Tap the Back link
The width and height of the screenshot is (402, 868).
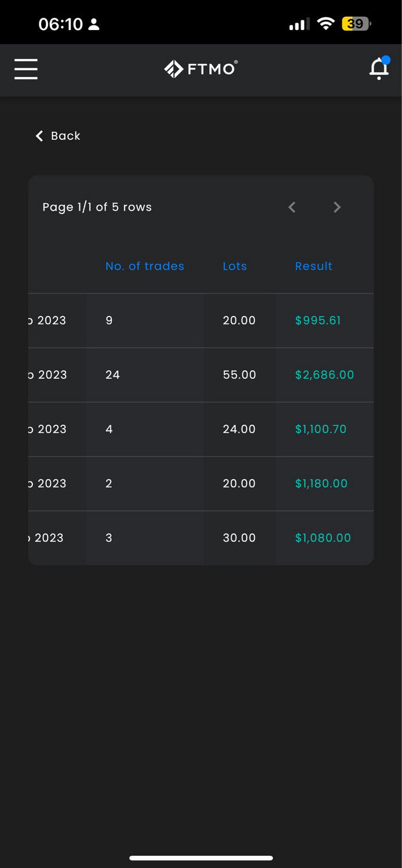tap(58, 136)
